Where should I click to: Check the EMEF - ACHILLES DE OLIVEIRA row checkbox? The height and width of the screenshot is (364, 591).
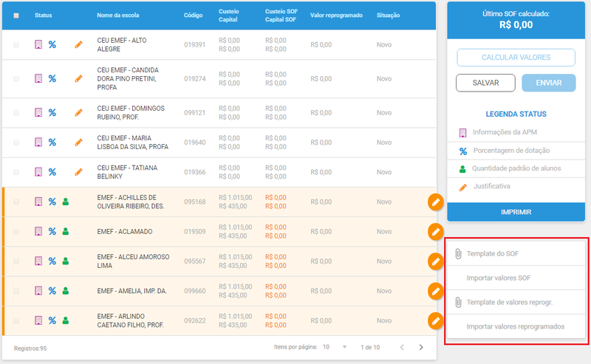[16, 202]
